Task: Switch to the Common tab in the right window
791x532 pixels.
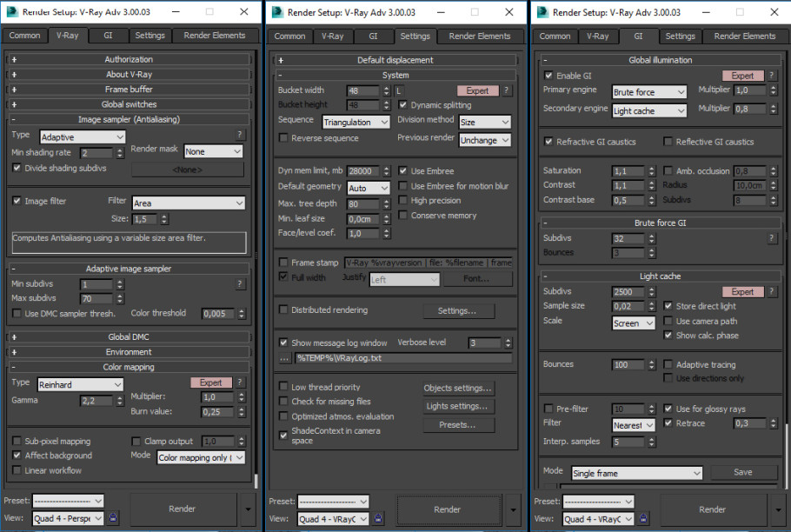Action: [555, 37]
